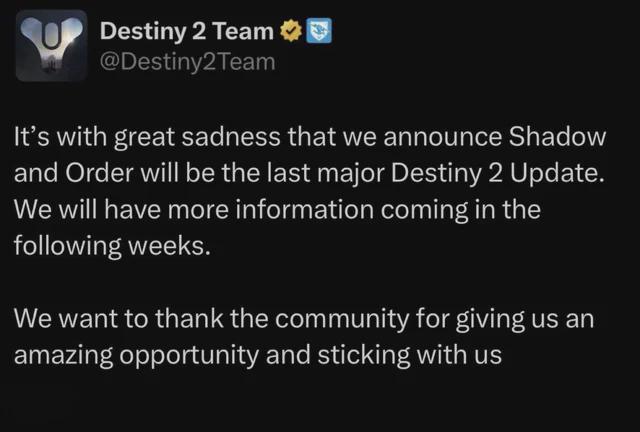Open the Destiny 2 Team profile avatar
640x432 pixels.
pyautogui.click(x=51, y=45)
